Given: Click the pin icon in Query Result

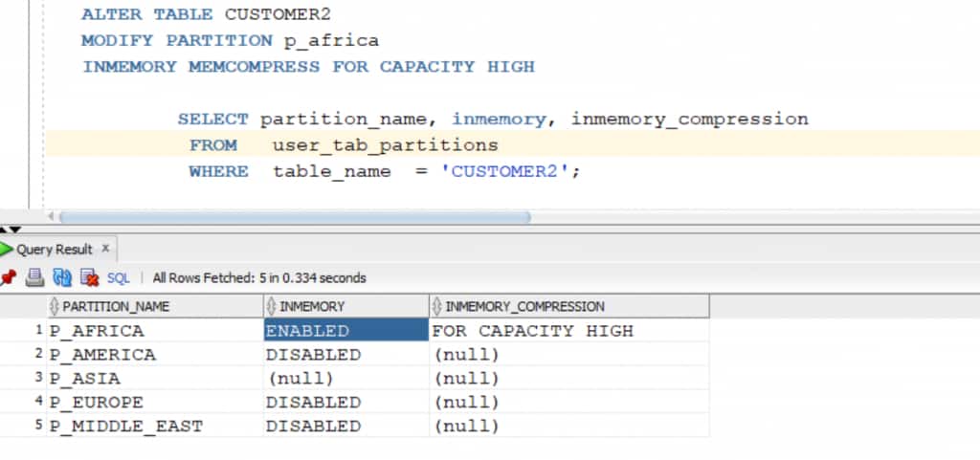Looking at the screenshot, I should pos(8,277).
